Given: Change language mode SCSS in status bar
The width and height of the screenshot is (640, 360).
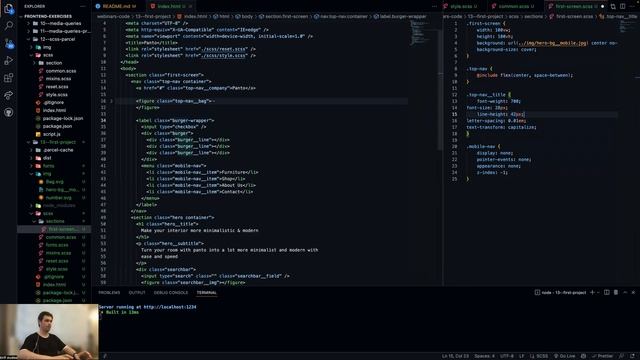Looking at the screenshot, I should 542,356.
